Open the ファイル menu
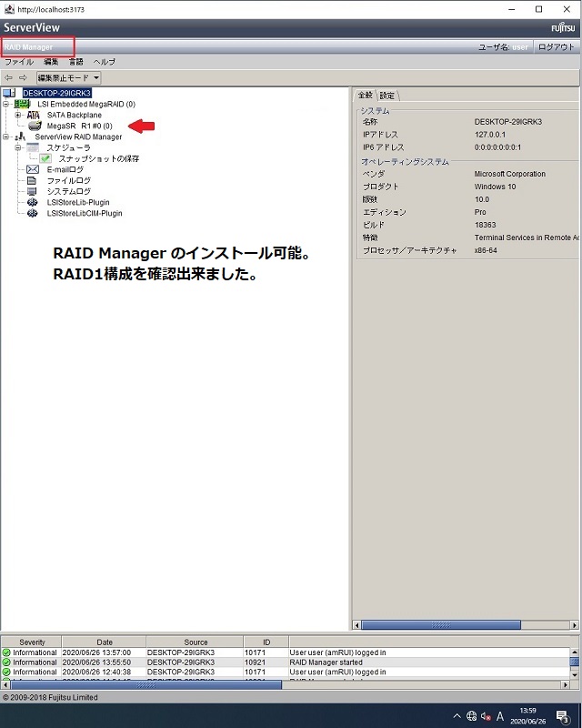Image resolution: width=582 pixels, height=728 pixels. point(19,62)
